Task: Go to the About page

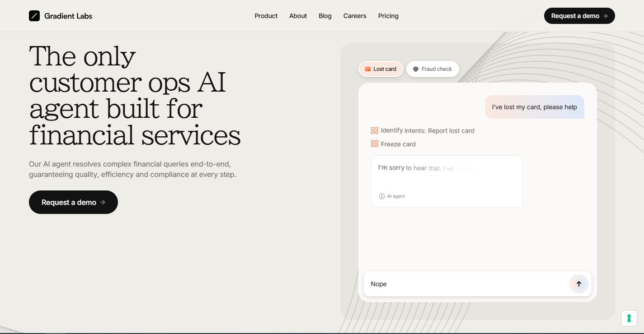Action: 298,16
